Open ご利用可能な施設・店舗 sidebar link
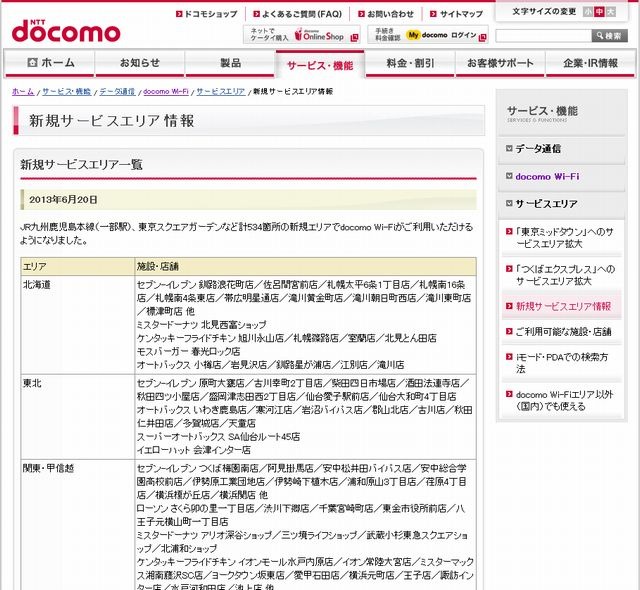Image resolution: width=640 pixels, height=590 pixels. pyautogui.click(x=563, y=332)
